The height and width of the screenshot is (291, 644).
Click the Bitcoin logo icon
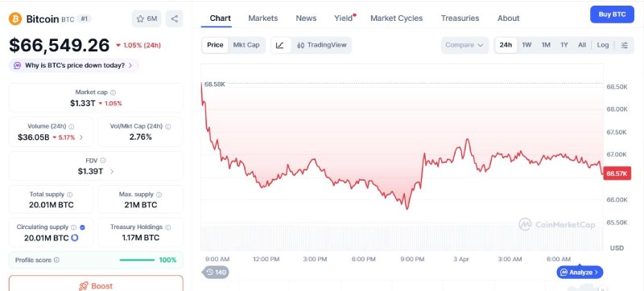[x=15, y=18]
